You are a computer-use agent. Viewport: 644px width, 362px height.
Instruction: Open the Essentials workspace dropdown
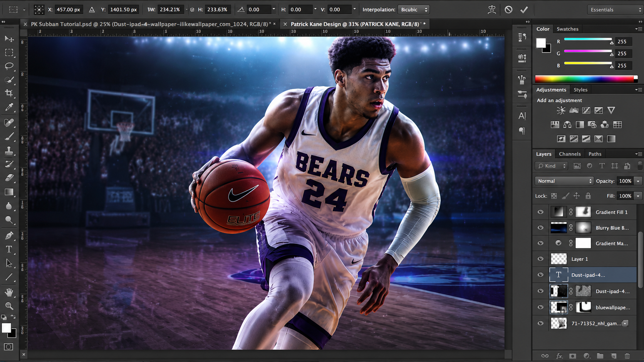615,10
